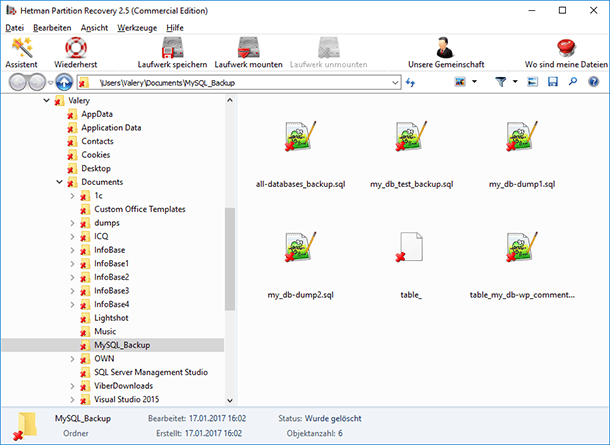Viewport: 610px width, 445px height.
Task: Expand the 1c folder node
Action: pos(72,196)
